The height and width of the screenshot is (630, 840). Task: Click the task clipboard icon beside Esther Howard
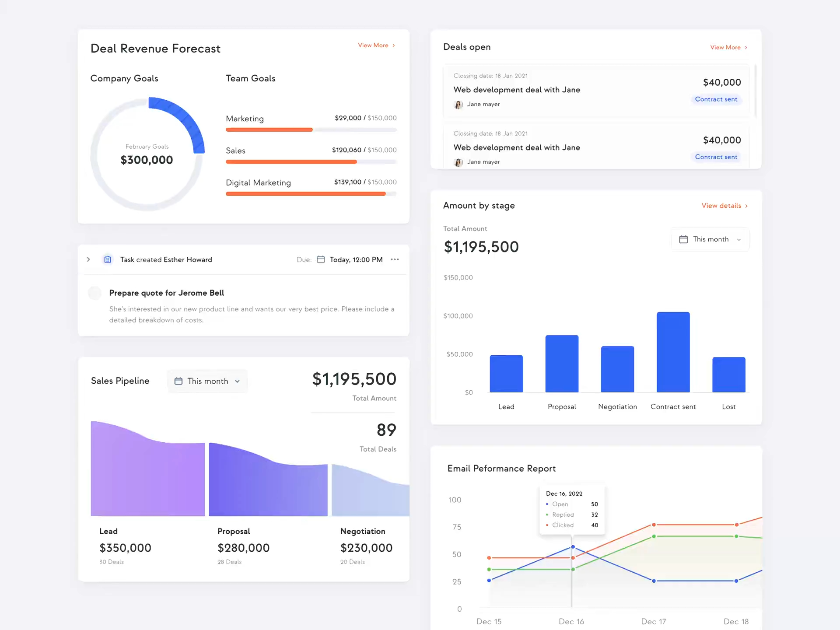point(108,259)
